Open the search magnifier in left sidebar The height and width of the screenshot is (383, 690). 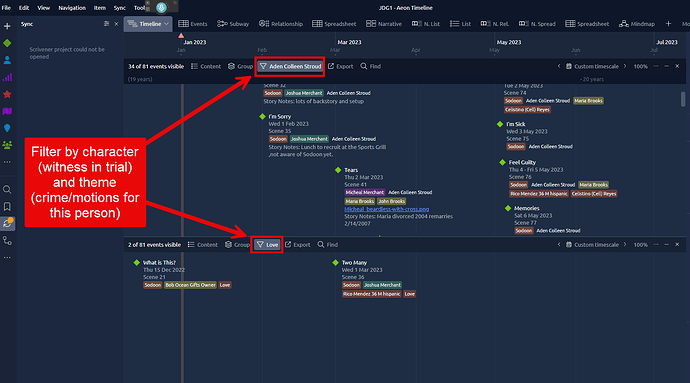coord(7,190)
